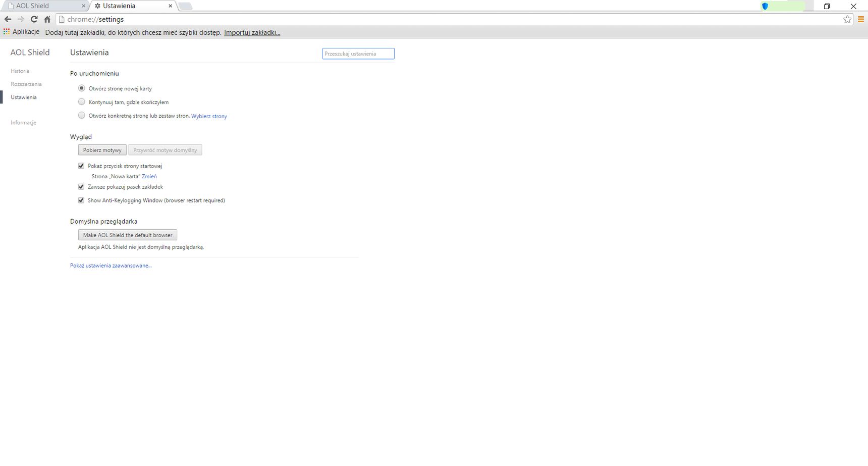Click the 'Importuj zakładki...' link
Image resolution: width=868 pixels, height=466 pixels.
point(252,32)
